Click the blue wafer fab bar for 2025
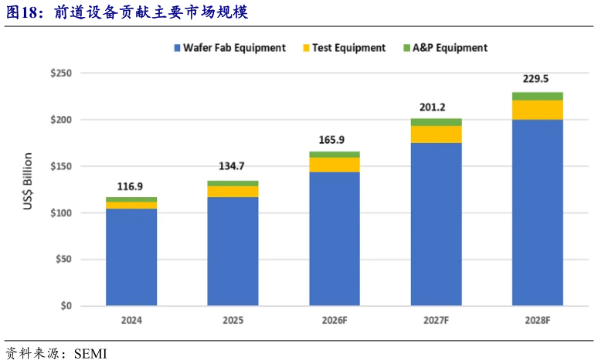Viewport: 598px width, 364px height. click(233, 251)
